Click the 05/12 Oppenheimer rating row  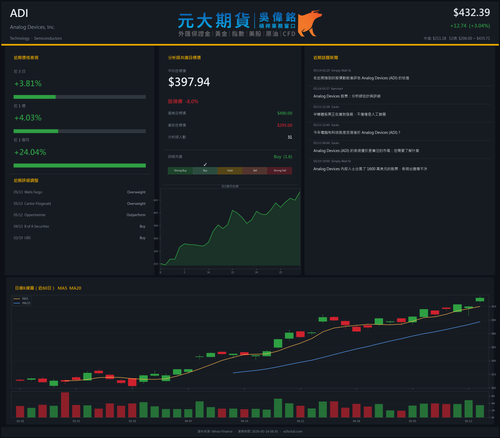pyautogui.click(x=80, y=215)
